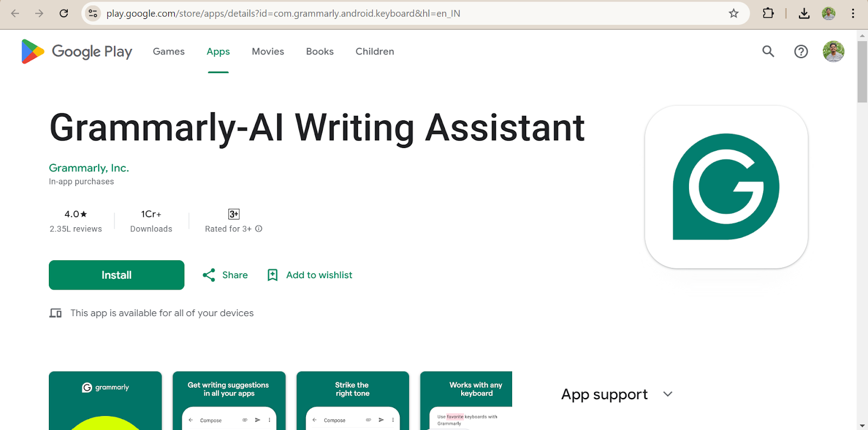Open the Google Play help icon
The height and width of the screenshot is (430, 868).
801,52
